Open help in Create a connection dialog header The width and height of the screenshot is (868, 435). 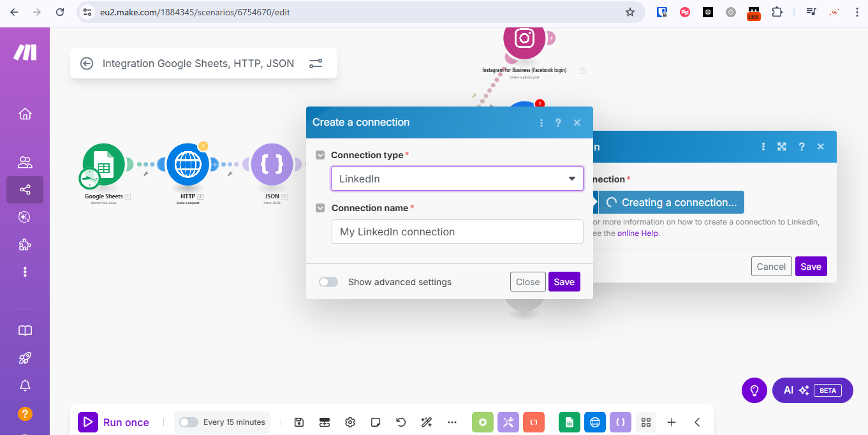(559, 122)
